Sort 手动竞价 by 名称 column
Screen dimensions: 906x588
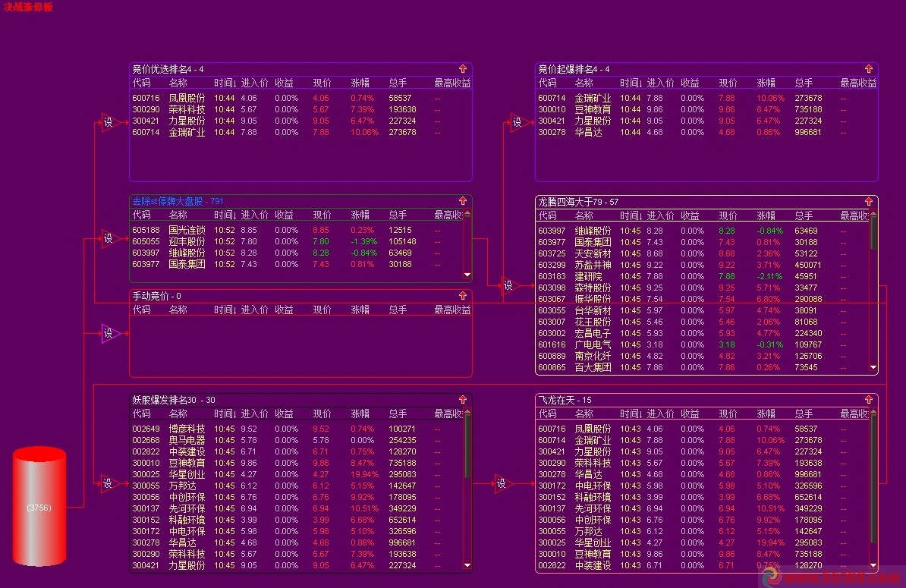(x=178, y=310)
